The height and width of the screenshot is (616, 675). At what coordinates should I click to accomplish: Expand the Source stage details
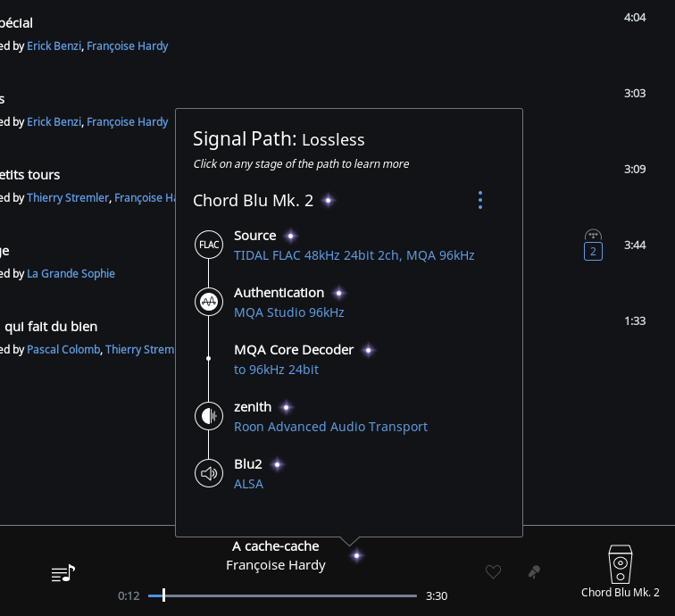click(x=255, y=236)
